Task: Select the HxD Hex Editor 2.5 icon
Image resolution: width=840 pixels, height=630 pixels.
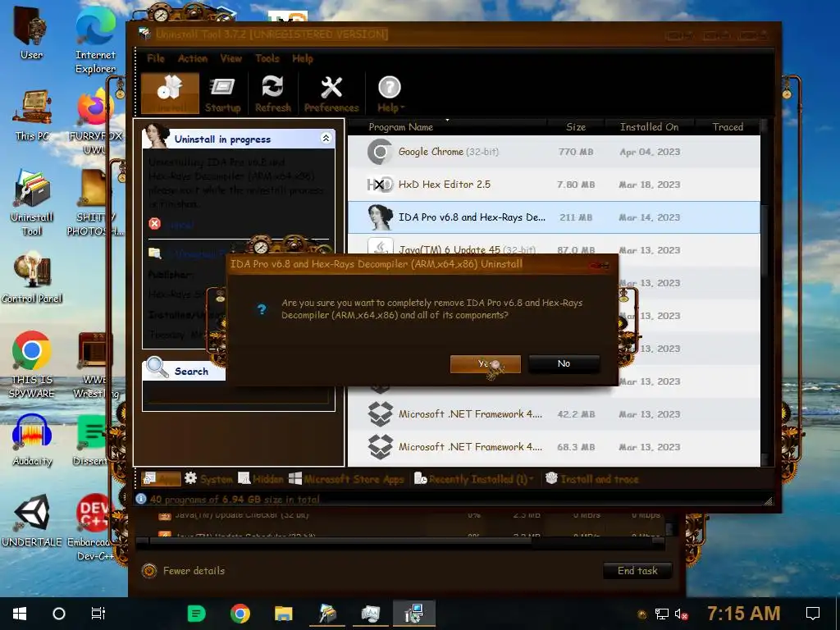Action: [x=380, y=185]
